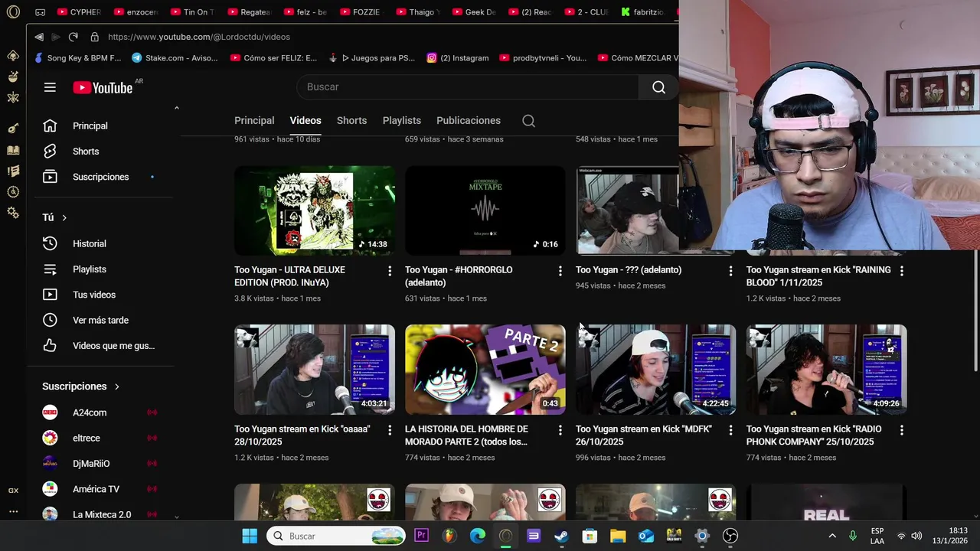This screenshot has width=980, height=551.
Task: Expand the Tú section chevron
Action: (x=64, y=218)
